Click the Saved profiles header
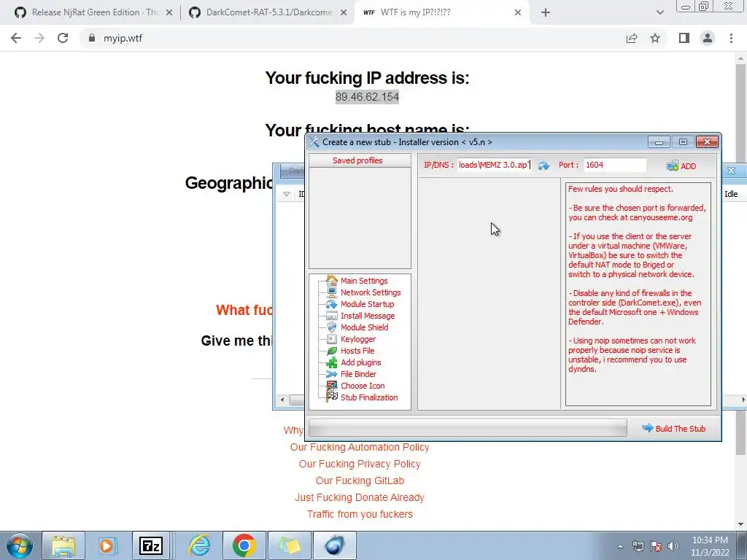The image size is (747, 560). click(x=360, y=160)
